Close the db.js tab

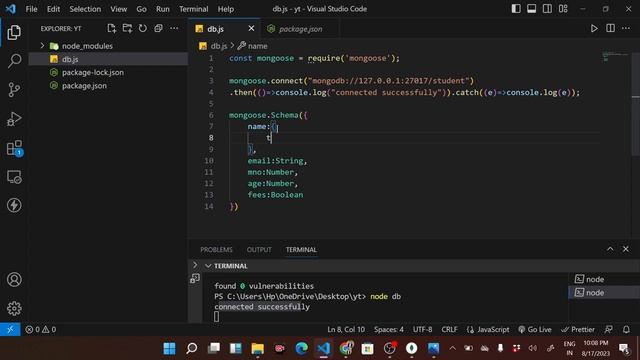pyautogui.click(x=251, y=28)
